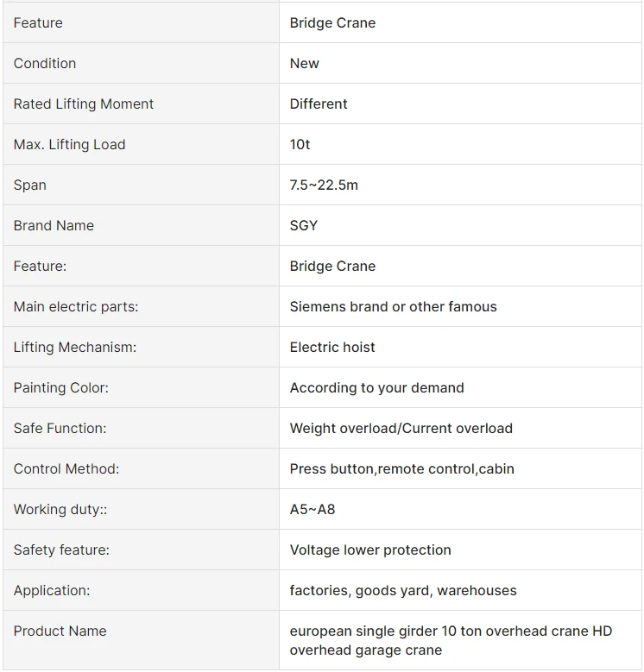Click the 'Max. Lifting Load' label
This screenshot has width=644, height=672.
pos(69,144)
